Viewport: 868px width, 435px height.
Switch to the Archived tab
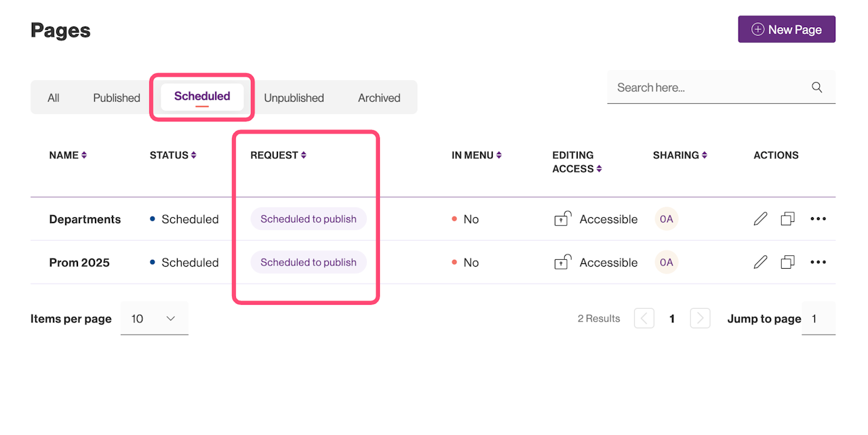[x=379, y=98]
